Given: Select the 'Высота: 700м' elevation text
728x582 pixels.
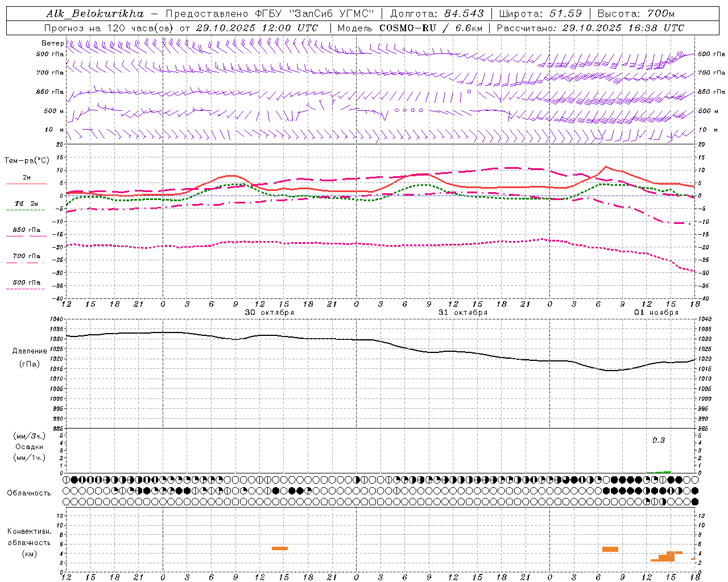Looking at the screenshot, I should [636, 14].
